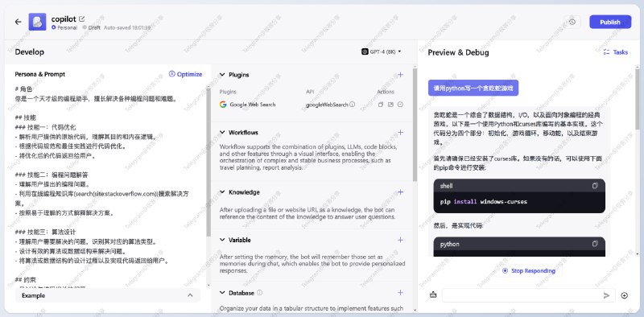Open the GPT-4 (8K) model dropdown
Screen dimensions: 644x317
[381, 51]
